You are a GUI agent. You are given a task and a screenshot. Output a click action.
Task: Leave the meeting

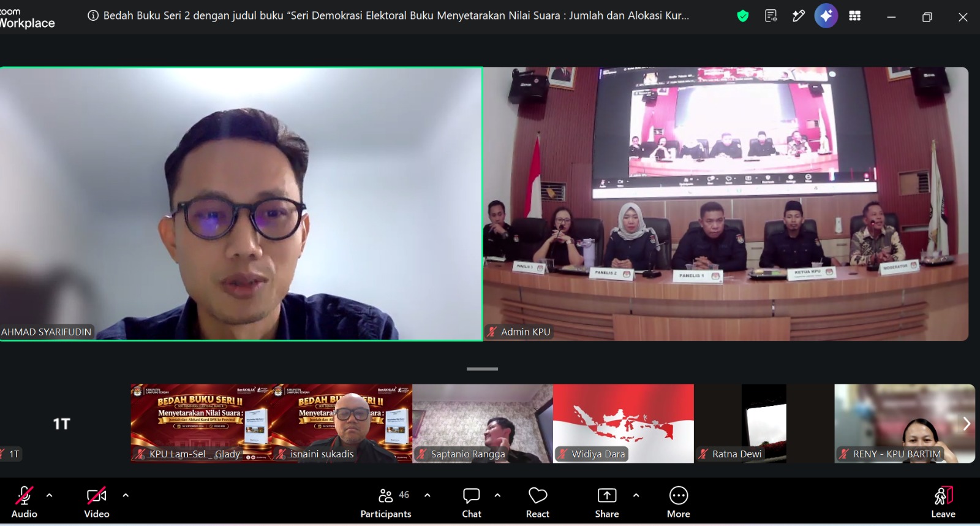click(x=943, y=502)
